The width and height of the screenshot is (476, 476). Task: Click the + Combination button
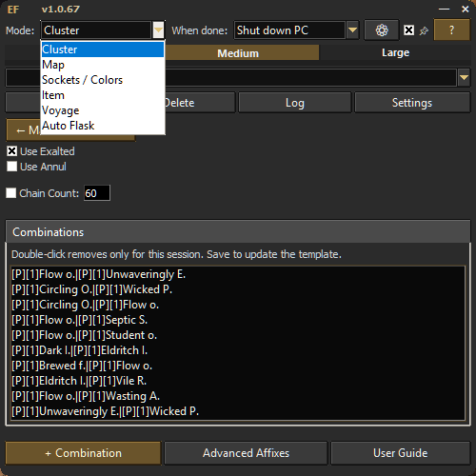[x=83, y=453]
